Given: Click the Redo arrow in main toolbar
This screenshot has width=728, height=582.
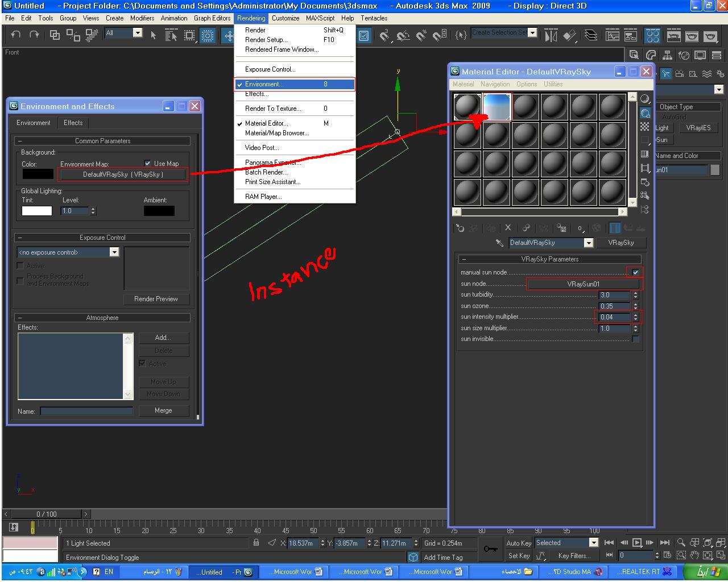Looking at the screenshot, I should (x=34, y=35).
